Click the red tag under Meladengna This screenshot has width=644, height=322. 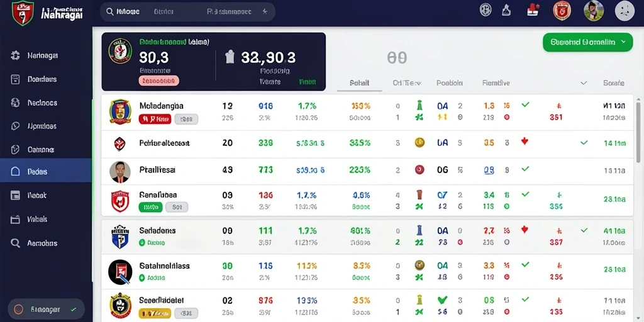(x=155, y=119)
